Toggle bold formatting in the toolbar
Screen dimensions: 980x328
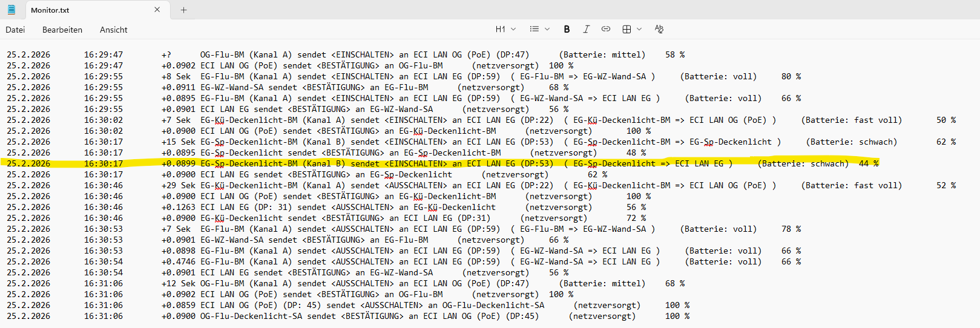pos(567,29)
